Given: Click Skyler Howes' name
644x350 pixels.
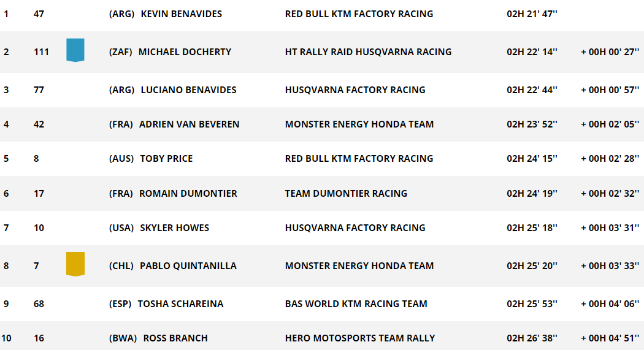Looking at the screenshot, I should click(175, 228).
